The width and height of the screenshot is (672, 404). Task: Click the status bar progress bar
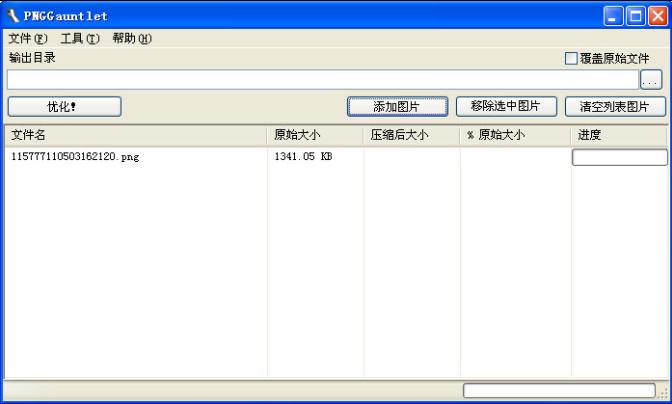(x=559, y=390)
